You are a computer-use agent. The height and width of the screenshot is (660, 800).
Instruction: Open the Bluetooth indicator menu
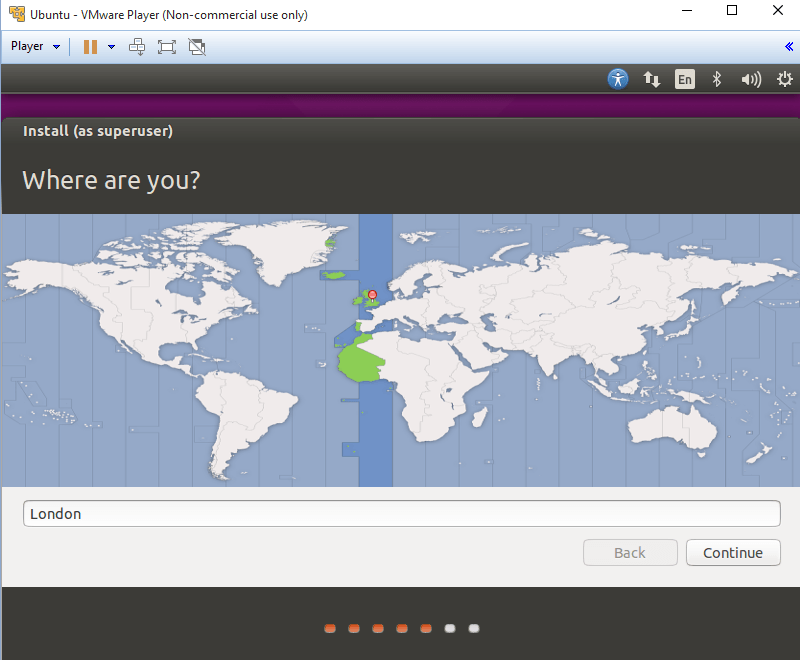click(716, 79)
